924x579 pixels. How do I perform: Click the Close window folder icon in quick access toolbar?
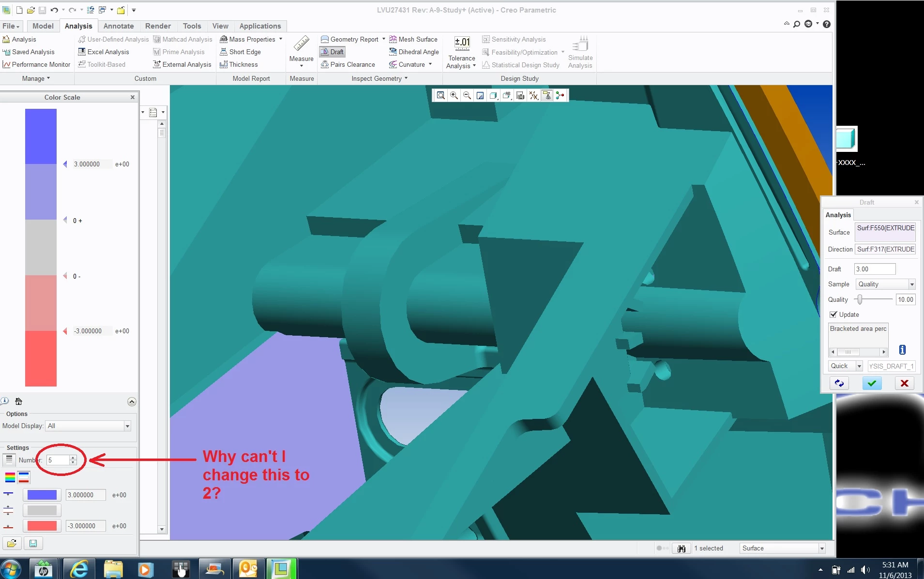click(x=121, y=10)
